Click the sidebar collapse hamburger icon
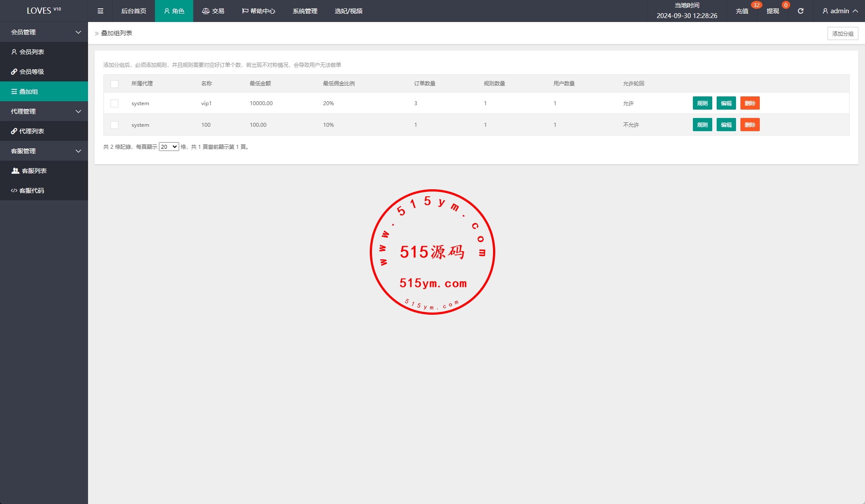865x504 pixels. [x=100, y=11]
